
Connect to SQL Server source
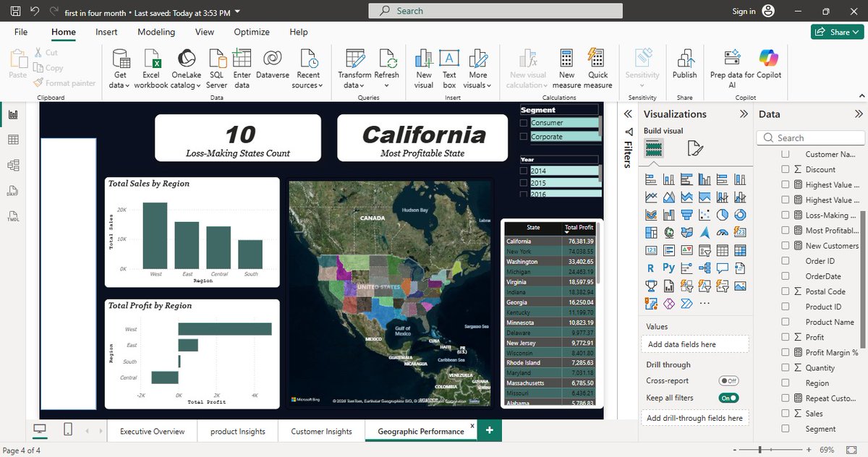click(217, 69)
